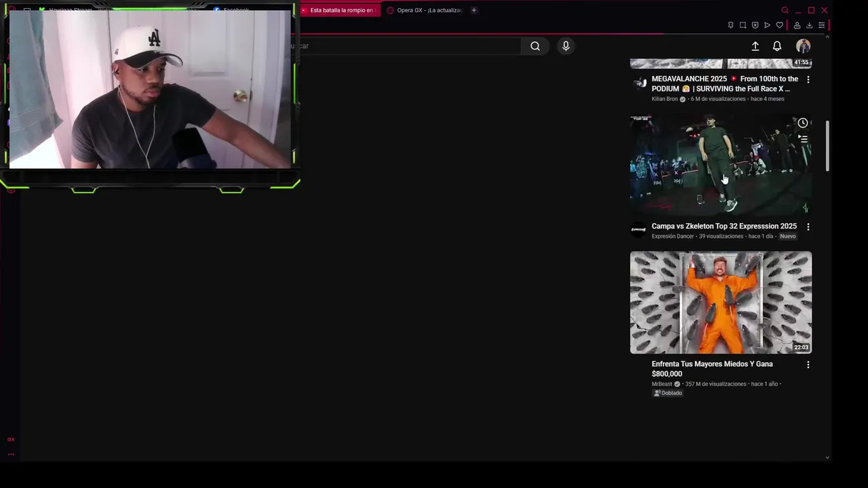
Task: Click the 41:55 duration badge
Action: [x=802, y=62]
